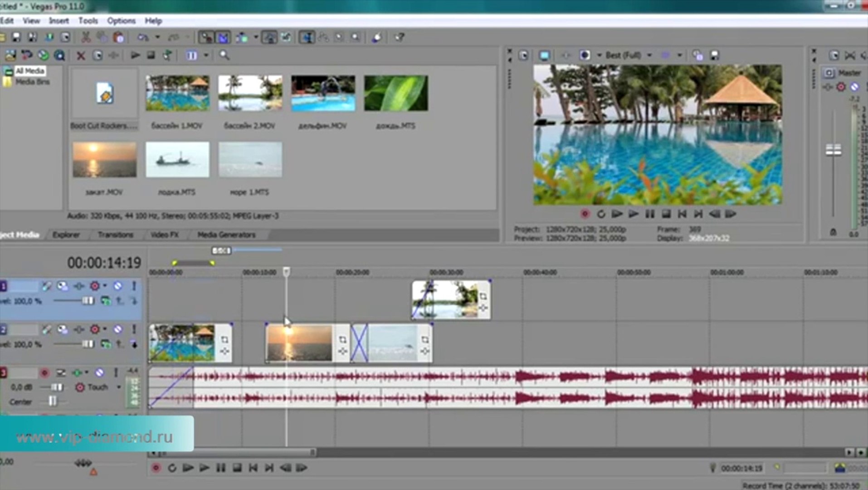Screen dimensions: 868x490
Task: Open the Options menu
Action: (x=121, y=21)
